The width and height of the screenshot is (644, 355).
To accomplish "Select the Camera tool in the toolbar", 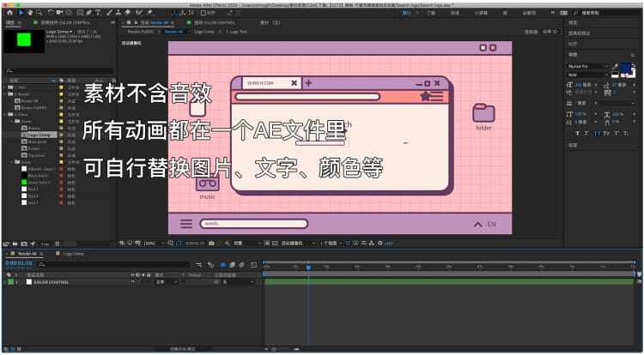I will [x=60, y=13].
